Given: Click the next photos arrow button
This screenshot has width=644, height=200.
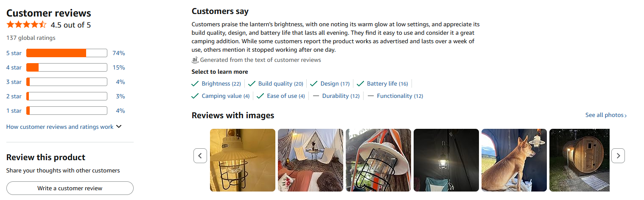Looking at the screenshot, I should [618, 156].
